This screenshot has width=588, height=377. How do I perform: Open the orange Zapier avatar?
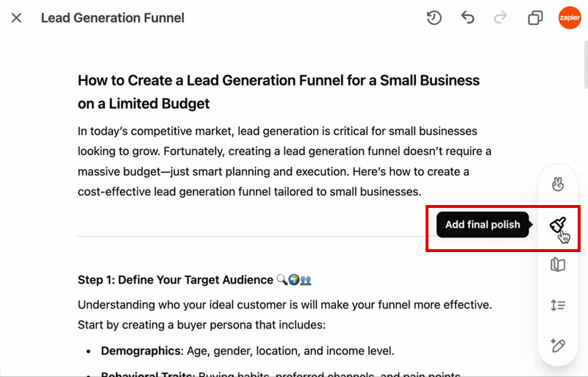[x=570, y=18]
